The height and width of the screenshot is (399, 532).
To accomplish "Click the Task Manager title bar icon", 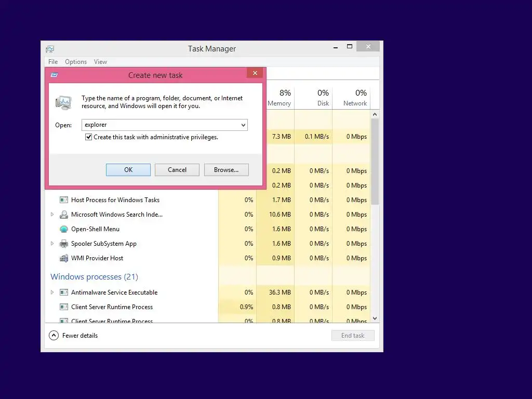I will pos(50,49).
